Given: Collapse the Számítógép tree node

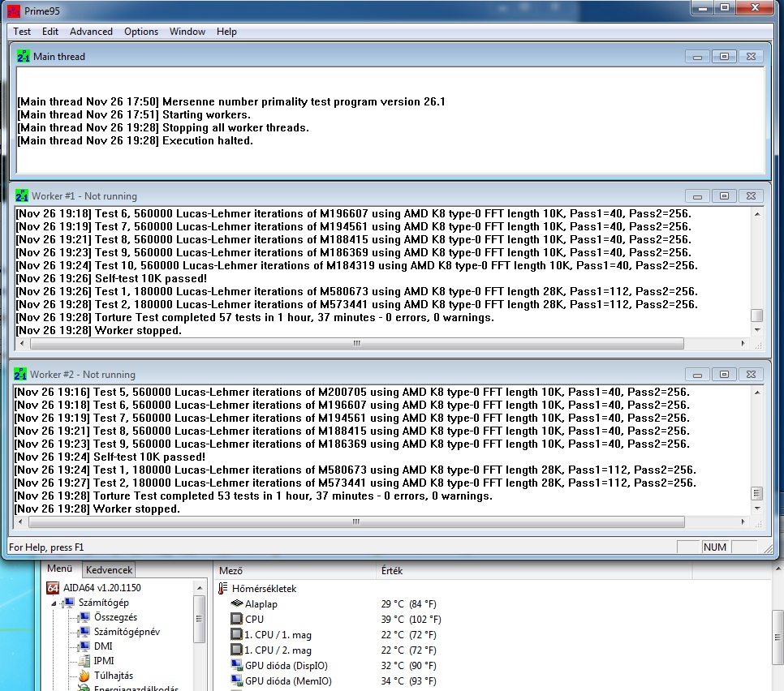Looking at the screenshot, I should point(54,603).
